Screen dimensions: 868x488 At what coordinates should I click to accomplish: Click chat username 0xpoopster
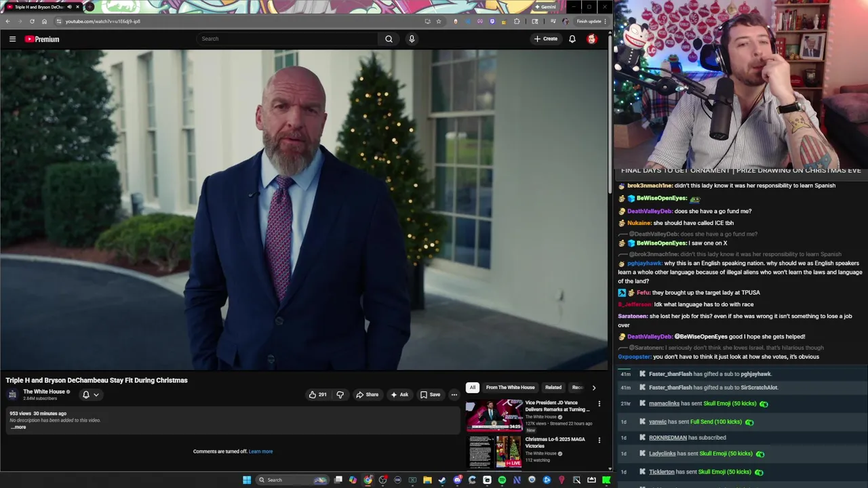635,357
